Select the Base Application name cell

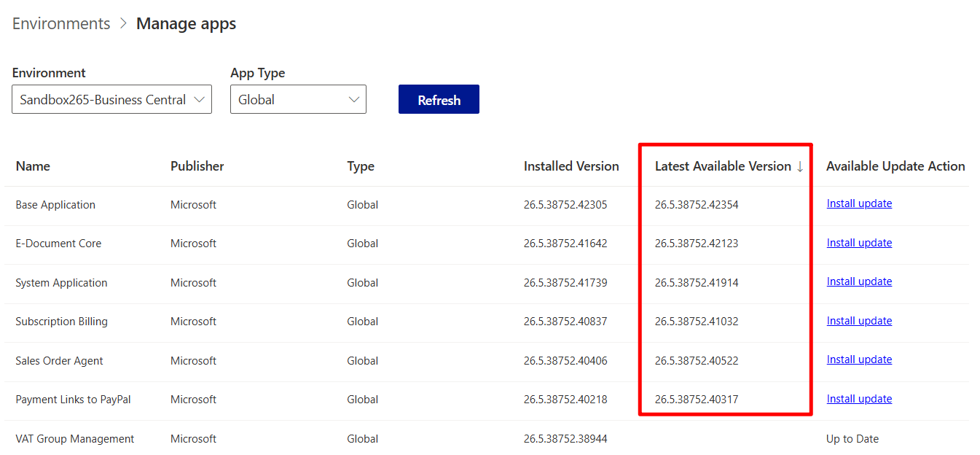point(55,205)
